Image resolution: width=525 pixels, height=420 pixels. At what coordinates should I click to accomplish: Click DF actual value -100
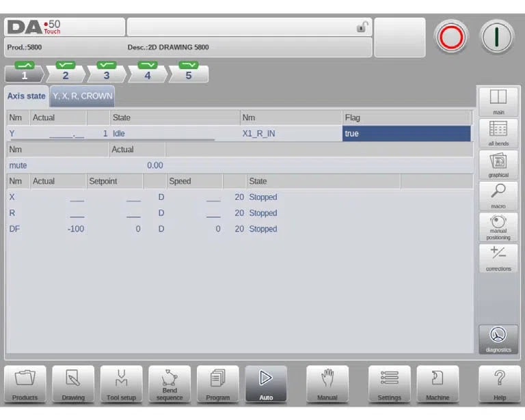76,229
